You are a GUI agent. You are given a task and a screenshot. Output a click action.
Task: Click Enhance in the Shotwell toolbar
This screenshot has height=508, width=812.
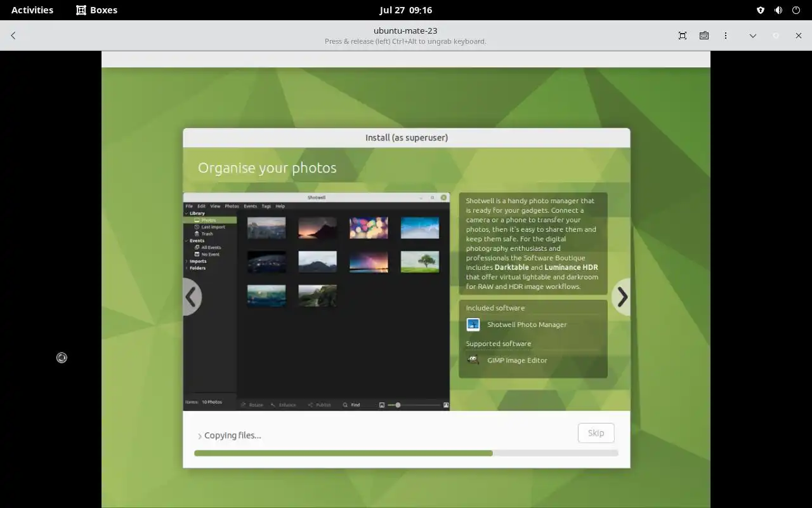tap(284, 404)
